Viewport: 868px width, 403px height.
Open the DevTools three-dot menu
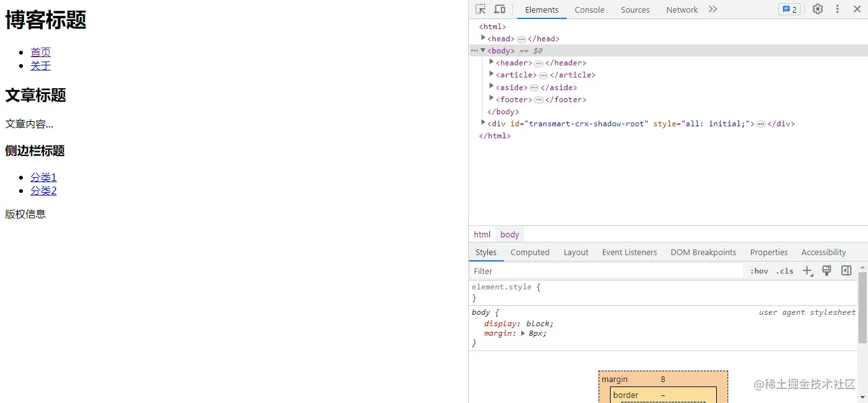point(837,9)
